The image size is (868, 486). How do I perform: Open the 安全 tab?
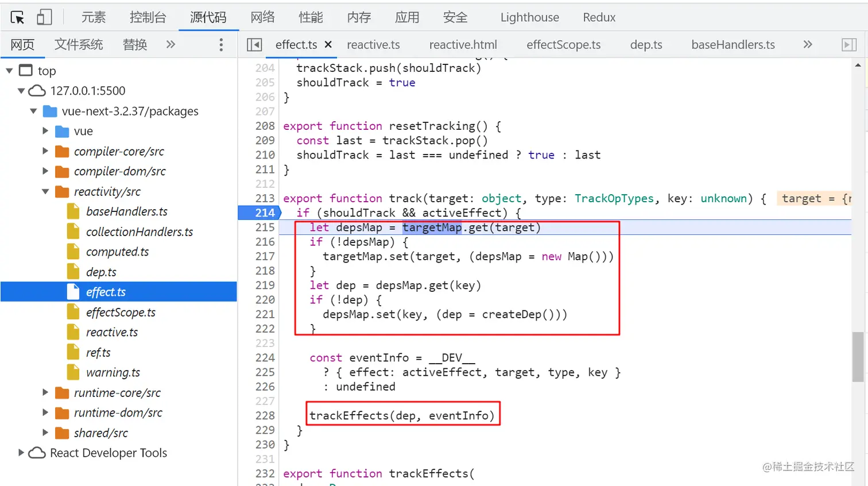coord(455,17)
